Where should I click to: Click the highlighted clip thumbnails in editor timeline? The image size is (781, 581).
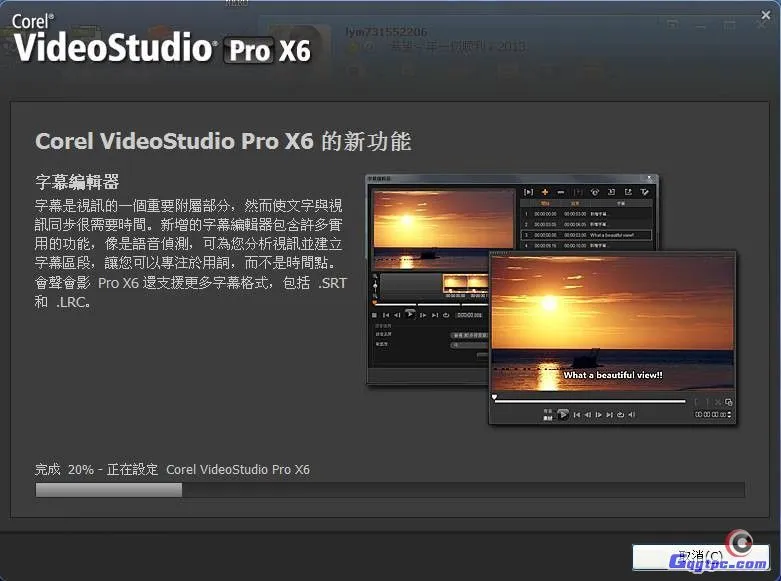465,284
